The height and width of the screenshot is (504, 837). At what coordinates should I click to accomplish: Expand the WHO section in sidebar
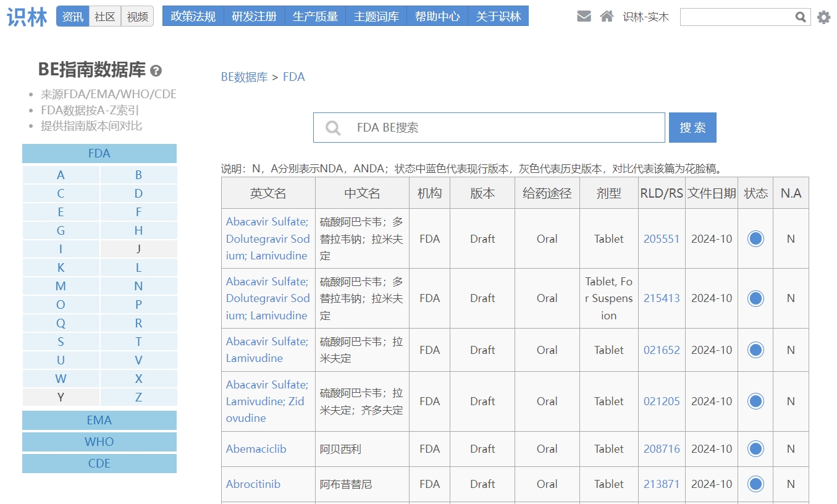[99, 442]
